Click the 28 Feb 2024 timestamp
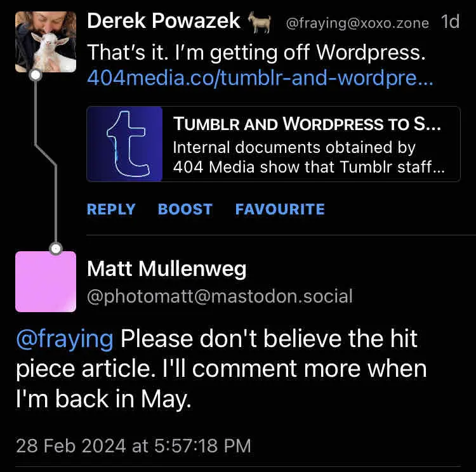This screenshot has width=476, height=472. point(133,445)
